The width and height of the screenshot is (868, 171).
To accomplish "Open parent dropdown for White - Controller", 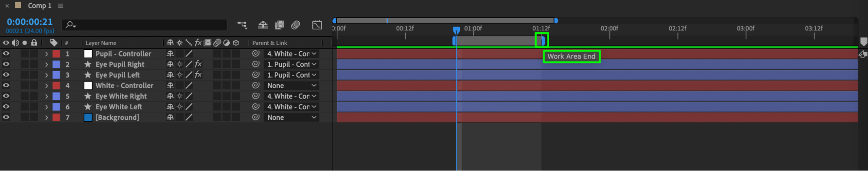I will [x=291, y=85].
